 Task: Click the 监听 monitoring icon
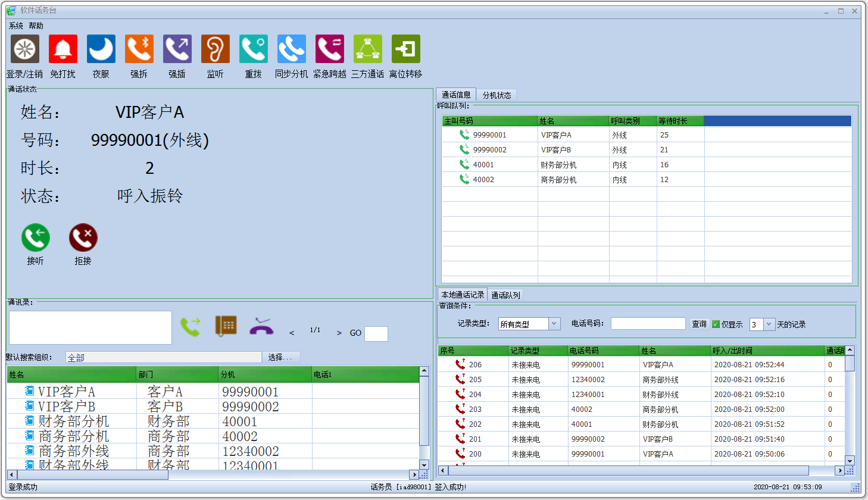pos(215,49)
